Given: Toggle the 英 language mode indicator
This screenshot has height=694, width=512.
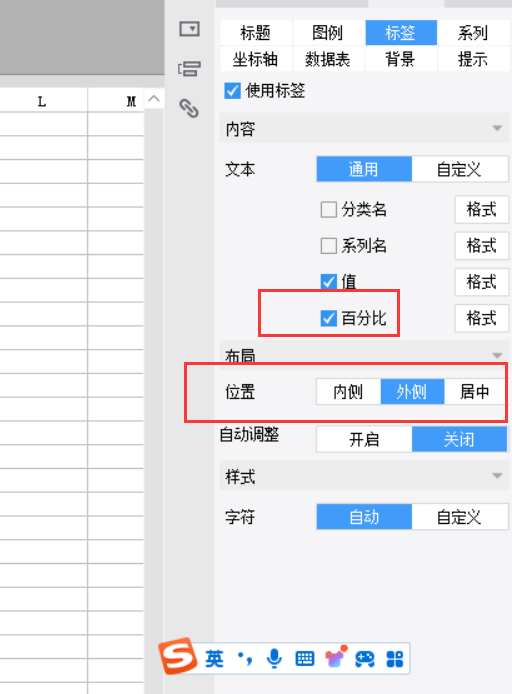Looking at the screenshot, I should [214, 659].
